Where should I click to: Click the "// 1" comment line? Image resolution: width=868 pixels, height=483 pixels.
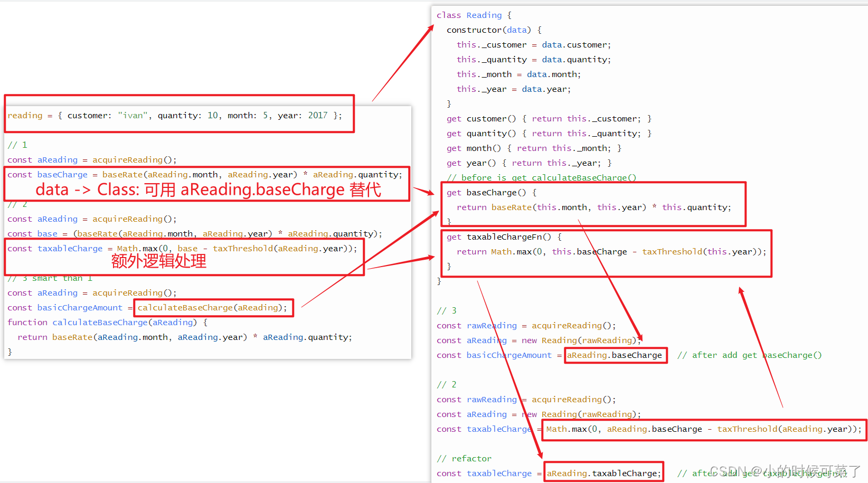tap(17, 145)
